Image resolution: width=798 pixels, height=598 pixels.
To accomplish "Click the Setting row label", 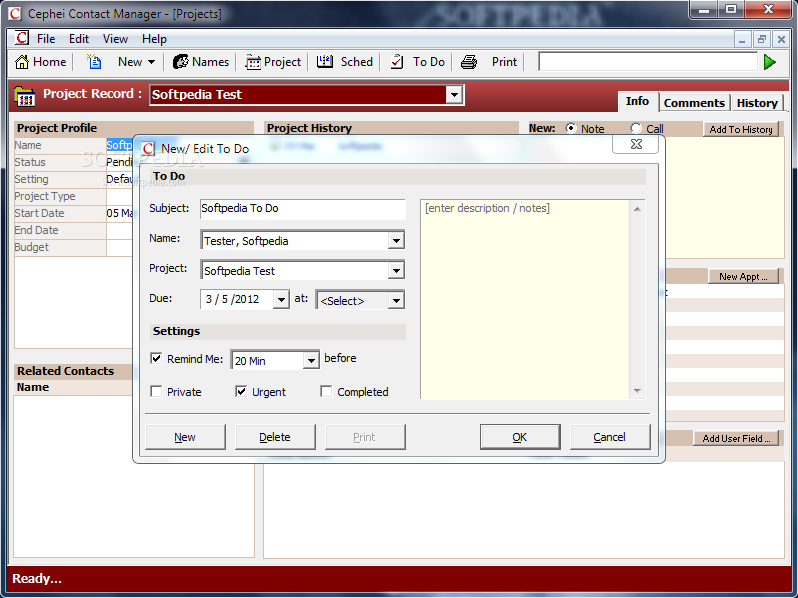I will (32, 179).
